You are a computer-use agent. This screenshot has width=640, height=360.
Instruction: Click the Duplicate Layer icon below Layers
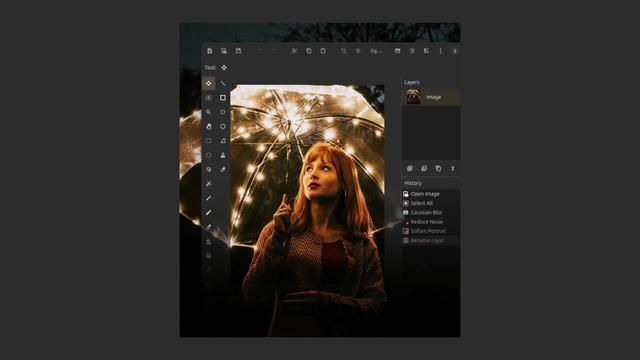pos(438,168)
